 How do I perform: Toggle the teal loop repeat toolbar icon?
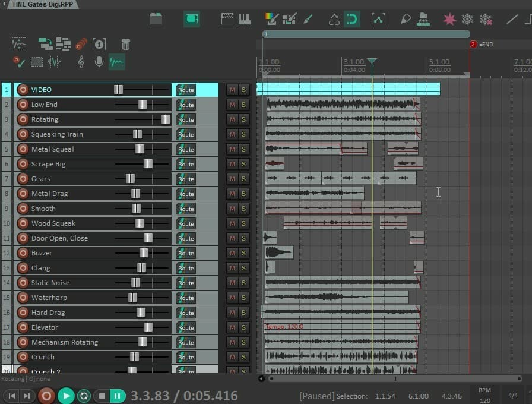pyautogui.click(x=352, y=18)
